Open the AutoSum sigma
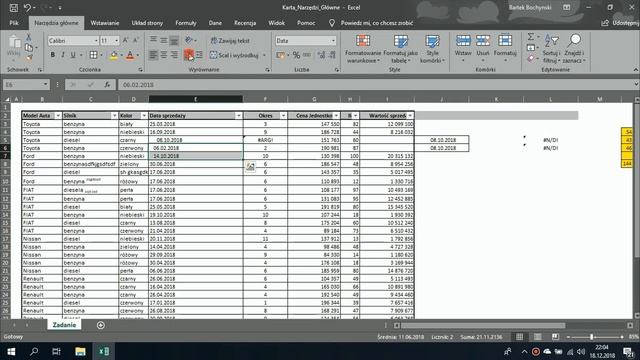Image resolution: width=640 pixels, height=360 pixels. pyautogui.click(x=531, y=37)
